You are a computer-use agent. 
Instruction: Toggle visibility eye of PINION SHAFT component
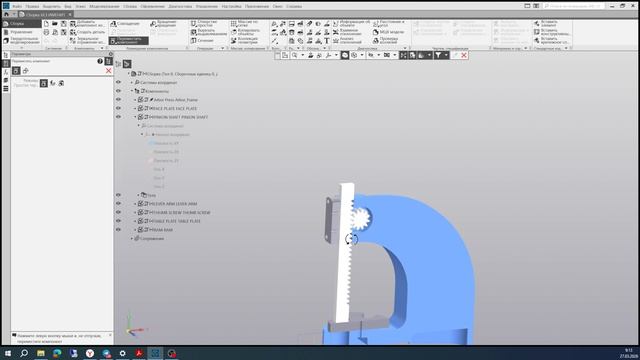[x=118, y=117]
